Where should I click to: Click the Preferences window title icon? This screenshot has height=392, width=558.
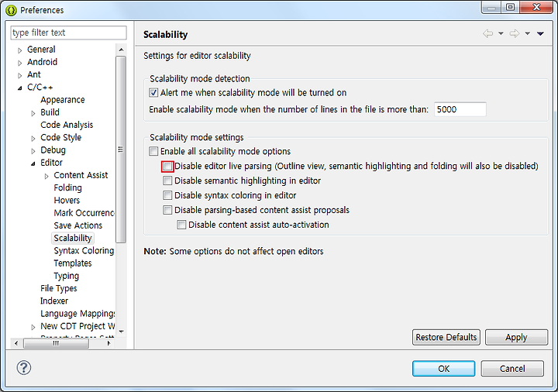(x=12, y=10)
